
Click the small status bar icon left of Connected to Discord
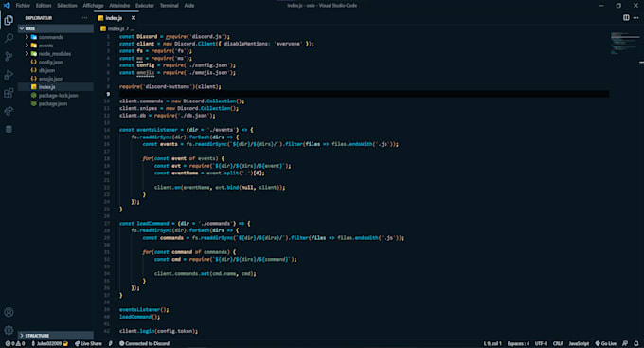[x=111, y=343]
